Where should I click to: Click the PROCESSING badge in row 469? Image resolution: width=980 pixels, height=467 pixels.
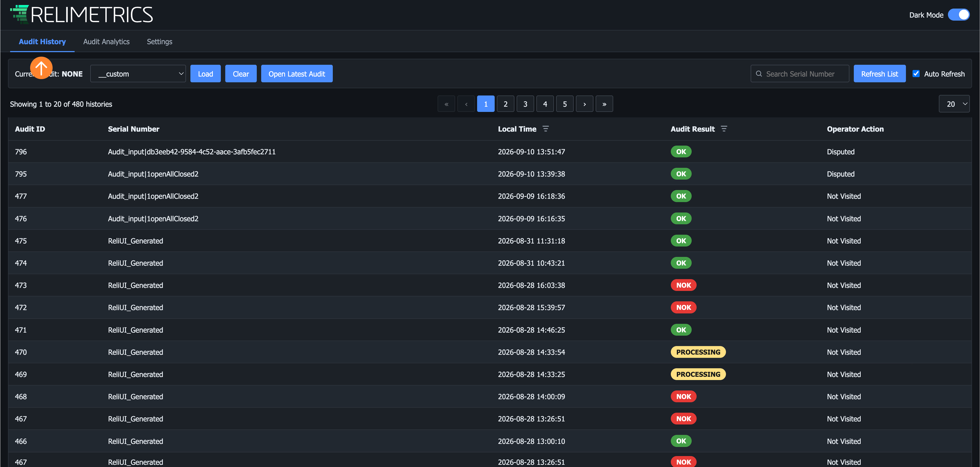pyautogui.click(x=698, y=374)
